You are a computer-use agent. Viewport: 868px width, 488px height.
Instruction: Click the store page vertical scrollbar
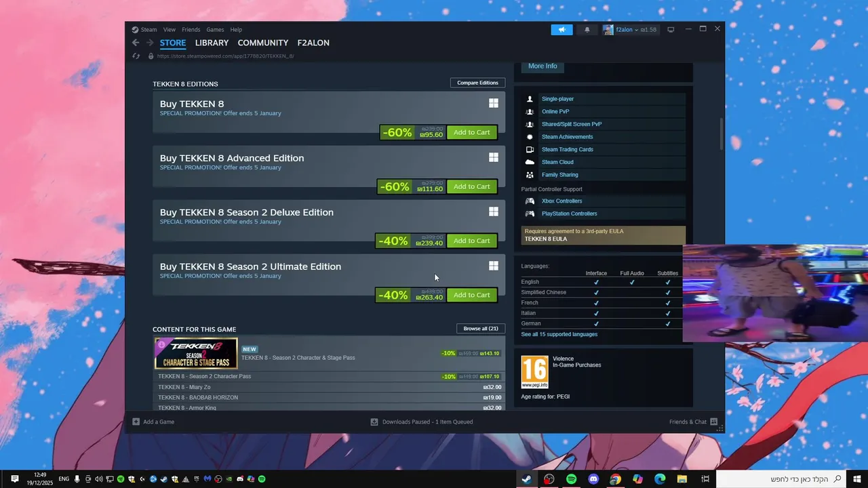point(722,135)
